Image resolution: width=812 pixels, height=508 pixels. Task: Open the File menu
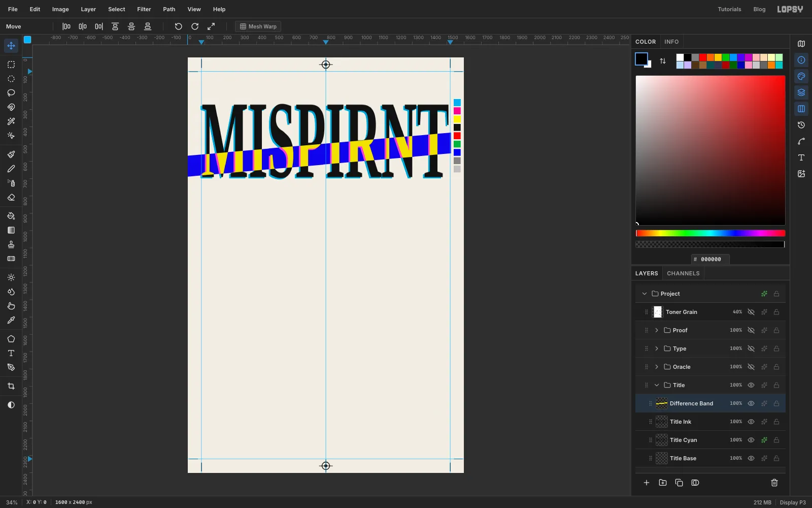coord(13,9)
